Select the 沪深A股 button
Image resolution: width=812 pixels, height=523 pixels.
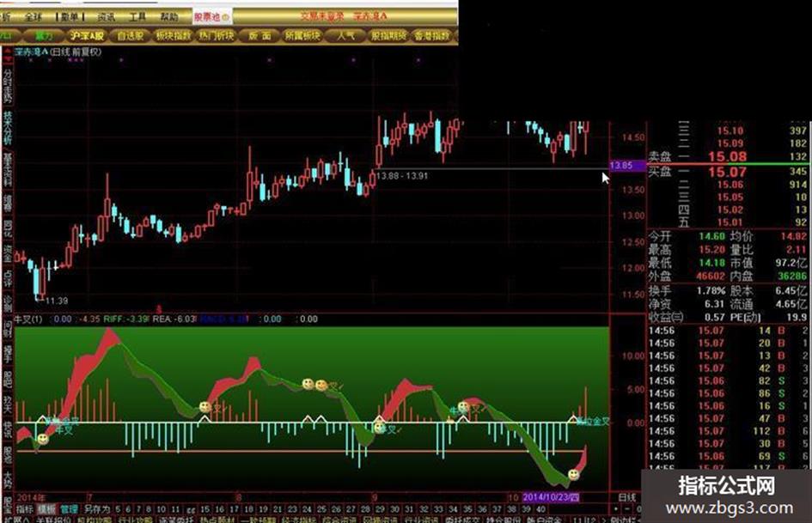(87, 36)
